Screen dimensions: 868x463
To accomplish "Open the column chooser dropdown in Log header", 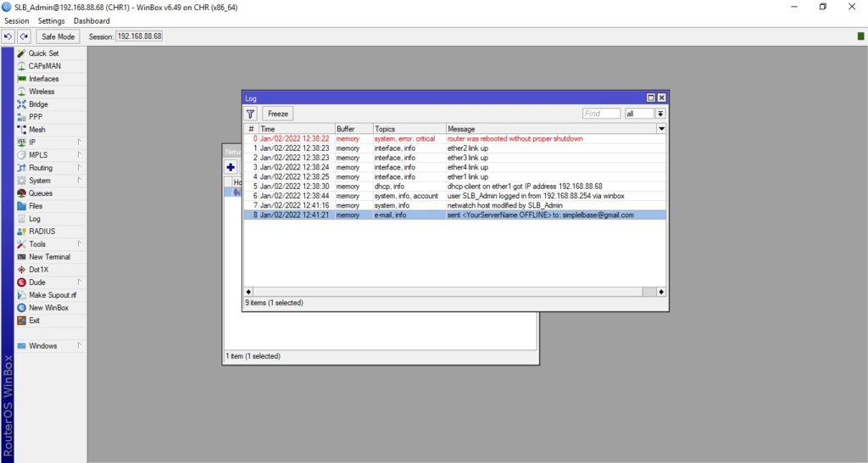I will pos(661,129).
